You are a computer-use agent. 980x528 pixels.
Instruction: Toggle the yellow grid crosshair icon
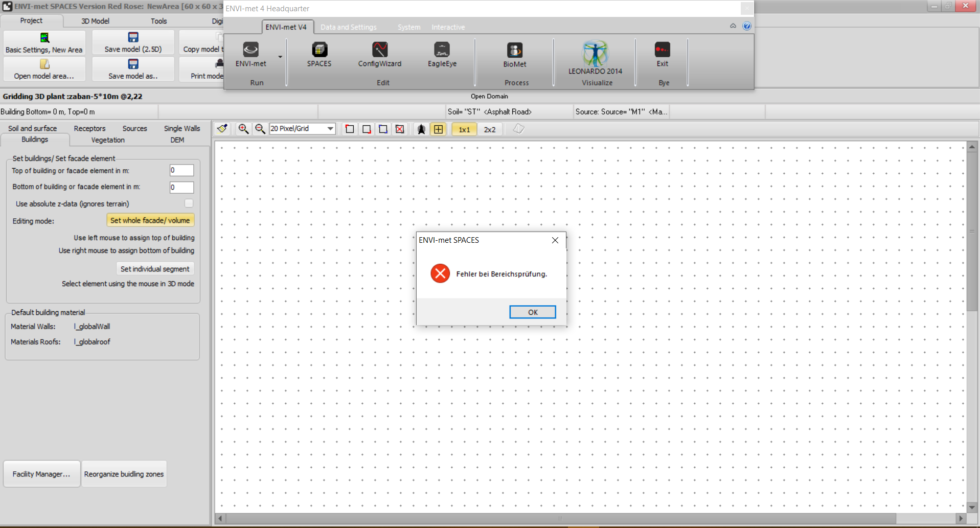pyautogui.click(x=438, y=129)
